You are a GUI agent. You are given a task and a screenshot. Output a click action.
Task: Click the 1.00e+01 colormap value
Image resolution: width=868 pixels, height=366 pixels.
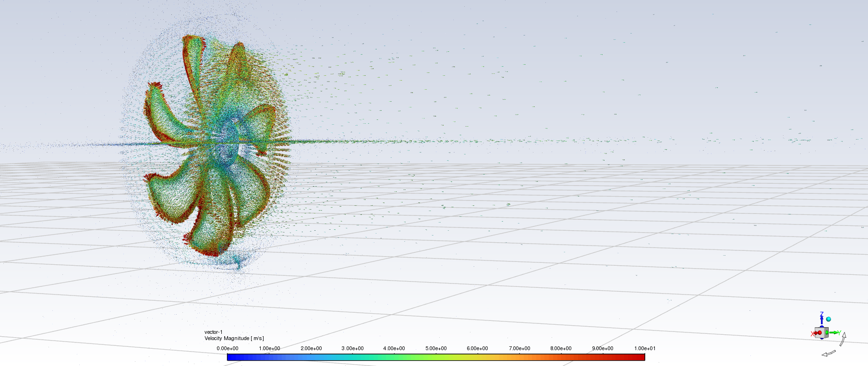[645, 348]
